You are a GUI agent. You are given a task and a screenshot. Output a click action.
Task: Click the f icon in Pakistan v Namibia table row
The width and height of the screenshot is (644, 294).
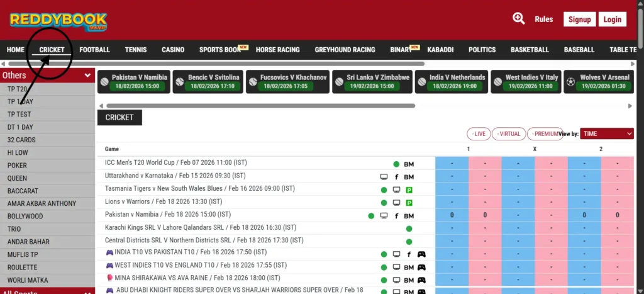point(396,216)
